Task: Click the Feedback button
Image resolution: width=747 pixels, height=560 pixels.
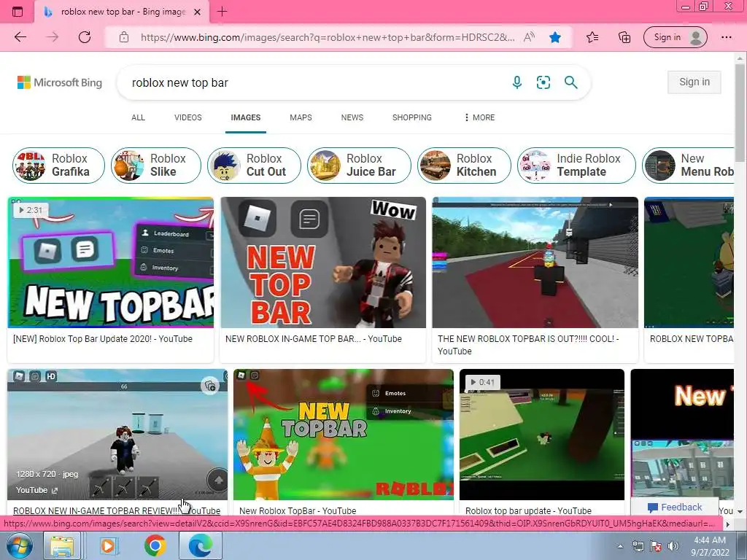Action: coord(675,507)
